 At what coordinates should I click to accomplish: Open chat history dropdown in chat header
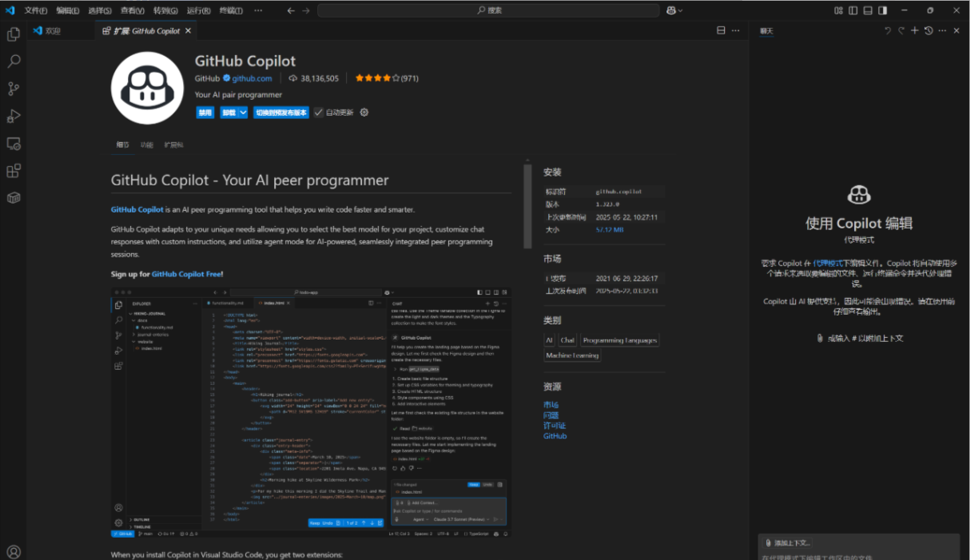pos(929,30)
